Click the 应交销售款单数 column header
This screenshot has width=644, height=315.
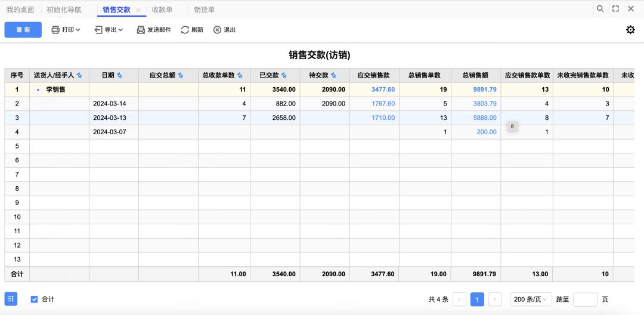pos(527,76)
